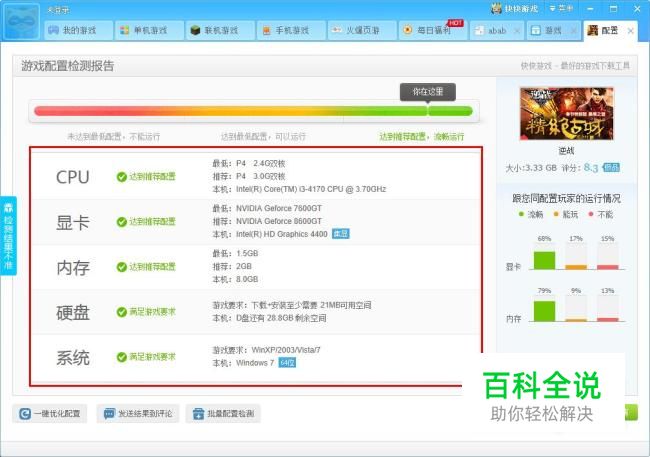Image resolution: width=650 pixels, height=457 pixels.
Task: Click the green check icon in 内存 row
Action: click(121, 267)
